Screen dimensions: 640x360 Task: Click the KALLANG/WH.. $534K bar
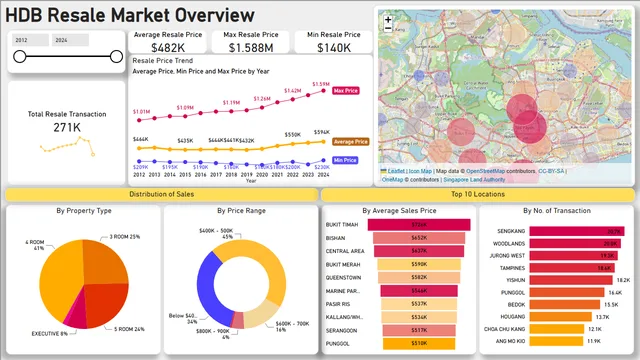coord(419,317)
